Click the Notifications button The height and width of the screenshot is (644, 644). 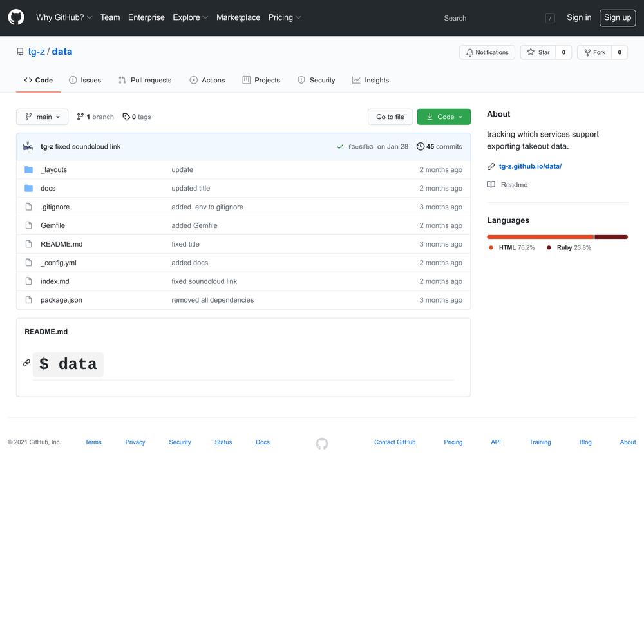(x=487, y=52)
